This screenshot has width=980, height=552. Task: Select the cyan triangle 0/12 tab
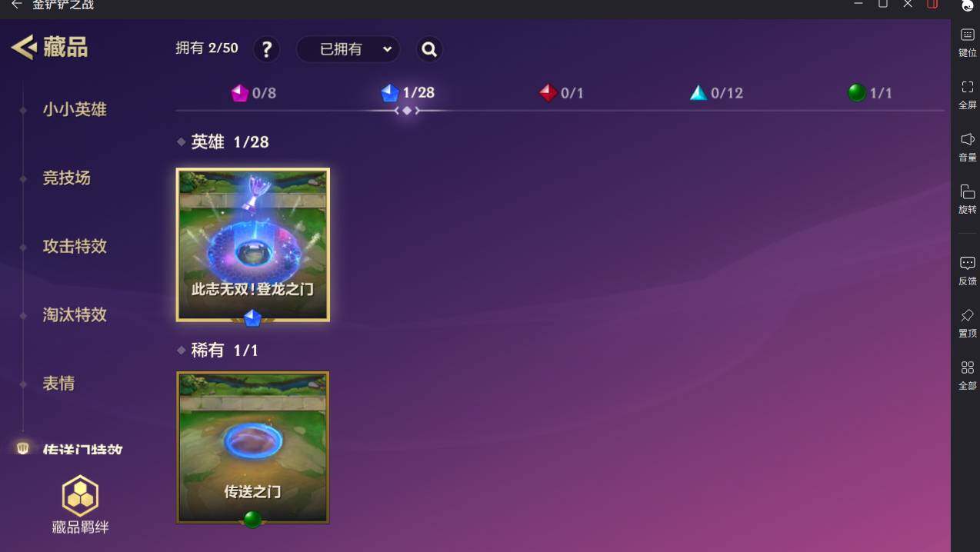(x=715, y=93)
